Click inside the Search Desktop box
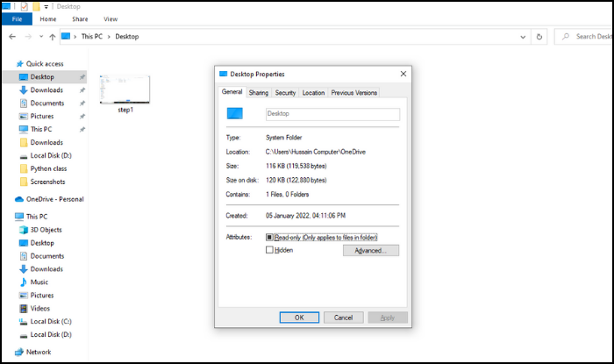Screen dimensions: 614x364 (x=584, y=37)
